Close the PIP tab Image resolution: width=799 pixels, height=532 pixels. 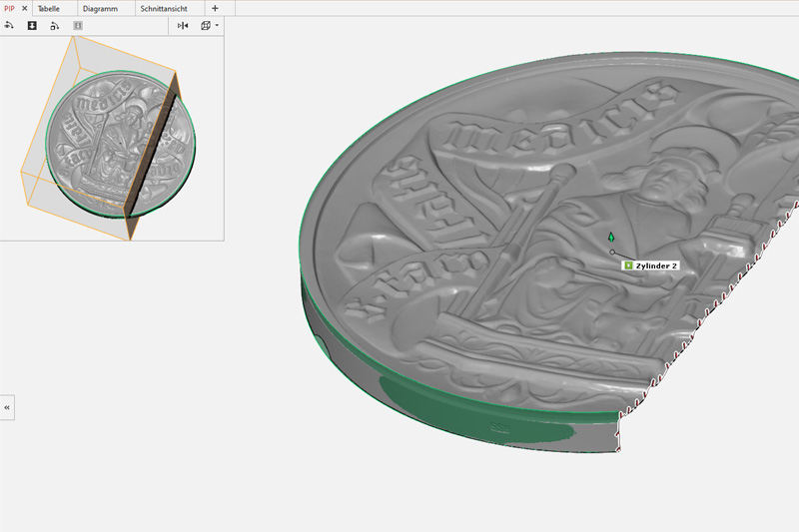coord(24,8)
